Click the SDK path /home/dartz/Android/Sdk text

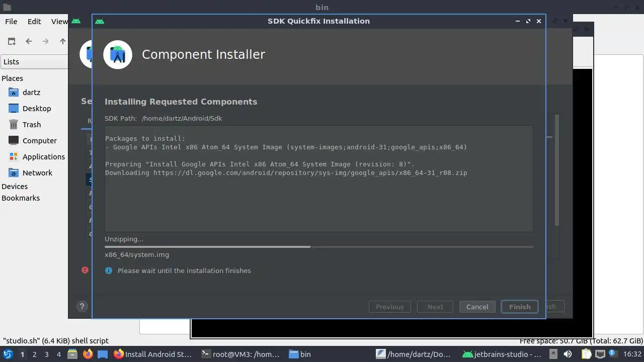[x=182, y=118]
